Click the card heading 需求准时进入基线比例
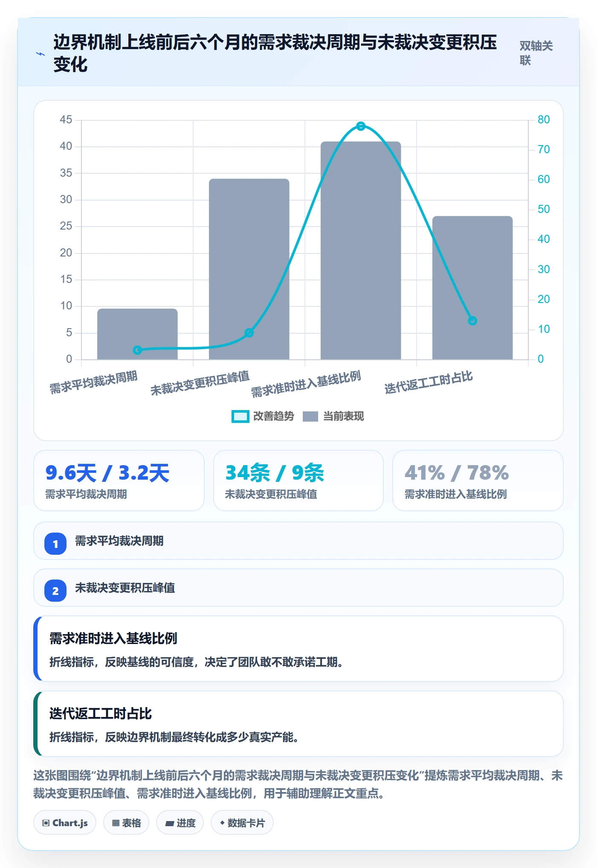This screenshot has height=868, width=597. 113,638
